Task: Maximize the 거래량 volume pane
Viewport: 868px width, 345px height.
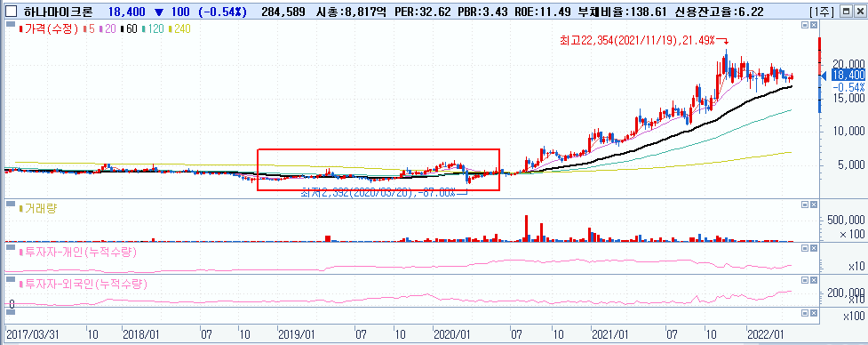Action: (805, 205)
